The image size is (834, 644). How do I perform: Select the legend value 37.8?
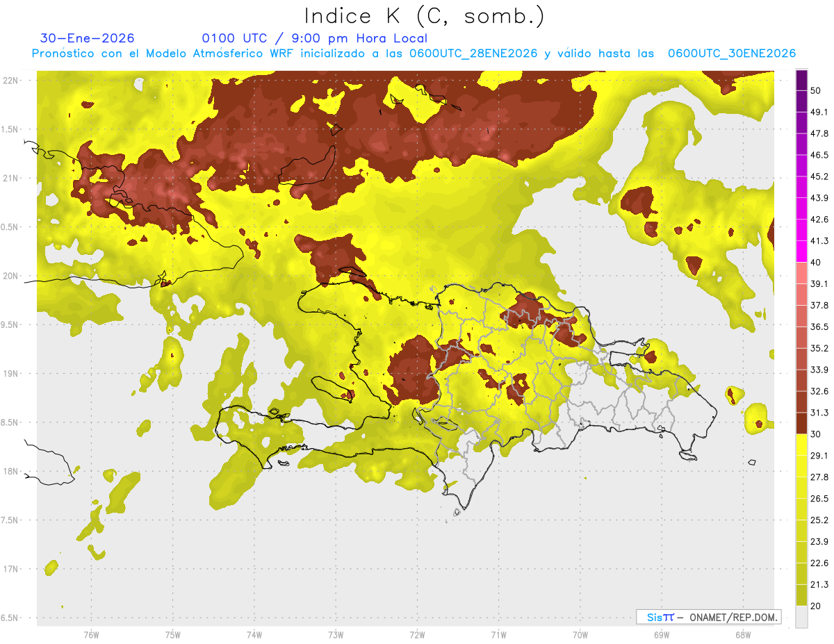pos(819,306)
